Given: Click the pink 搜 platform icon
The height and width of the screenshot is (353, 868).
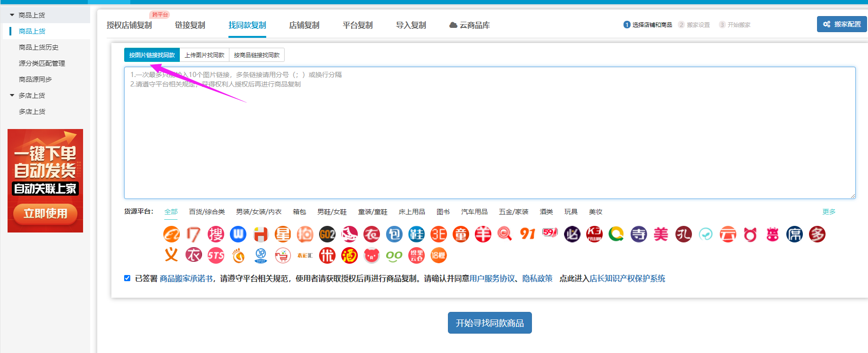Looking at the screenshot, I should click(x=216, y=234).
